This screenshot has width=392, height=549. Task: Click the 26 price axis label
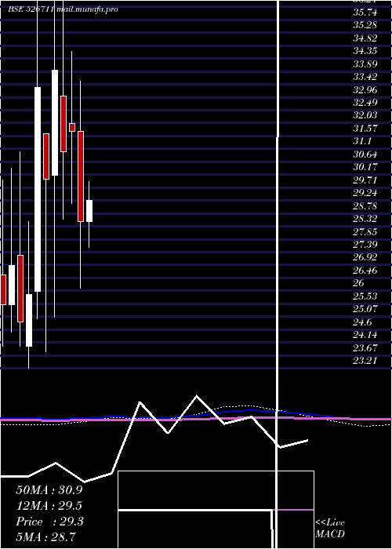pos(359,283)
